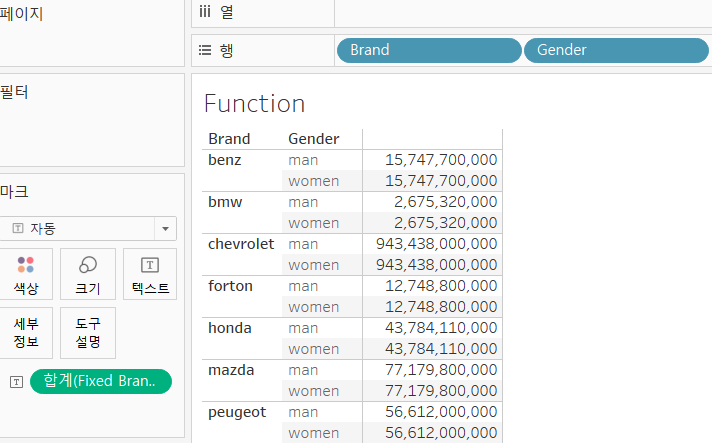Click man gender label under mazda

(303, 370)
